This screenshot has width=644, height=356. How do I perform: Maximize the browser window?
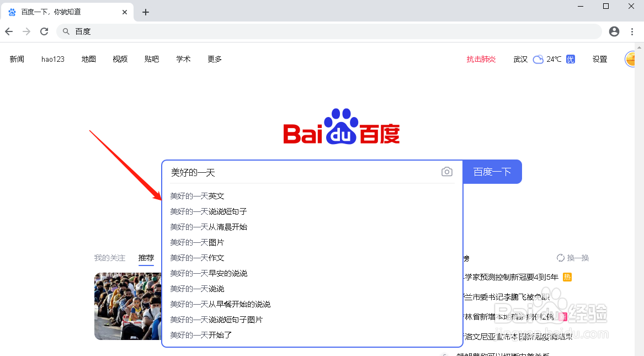(x=606, y=6)
